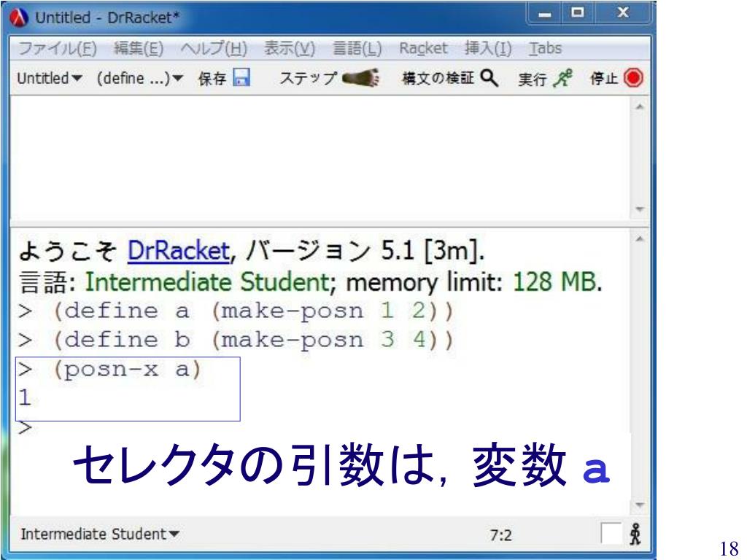Open the 言語(L) menu
Screen dimensions: 747x560
357,48
